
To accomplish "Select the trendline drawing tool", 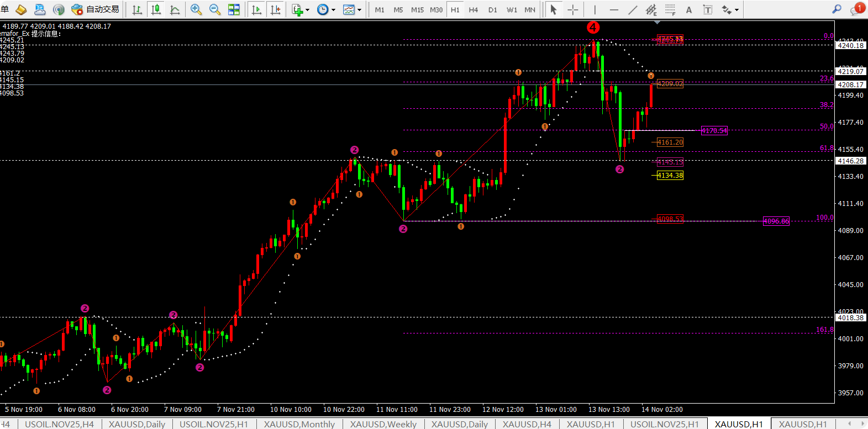I will tap(633, 9).
